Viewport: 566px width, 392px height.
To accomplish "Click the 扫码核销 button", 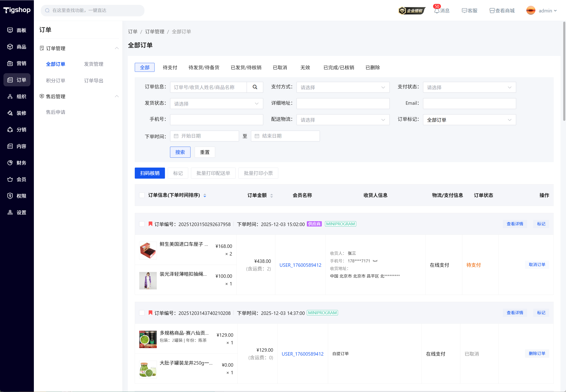I will pyautogui.click(x=150, y=173).
